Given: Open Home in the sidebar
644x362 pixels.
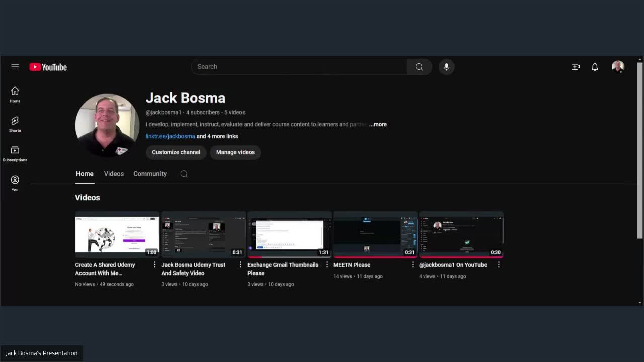Looking at the screenshot, I should coord(15,94).
